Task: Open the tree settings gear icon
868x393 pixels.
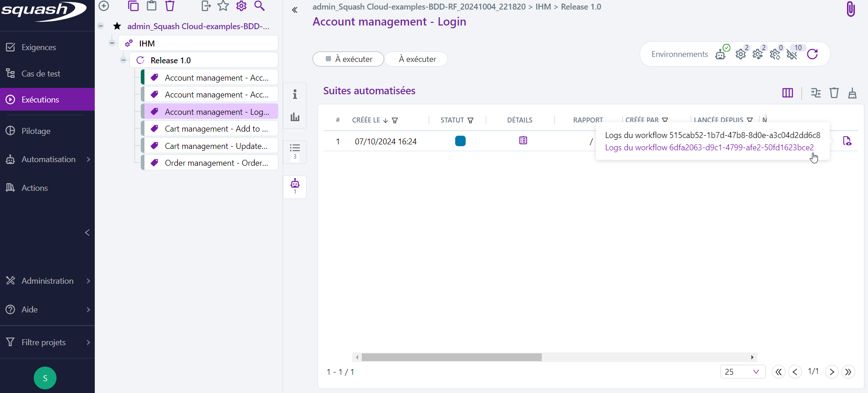Action: coord(241,6)
